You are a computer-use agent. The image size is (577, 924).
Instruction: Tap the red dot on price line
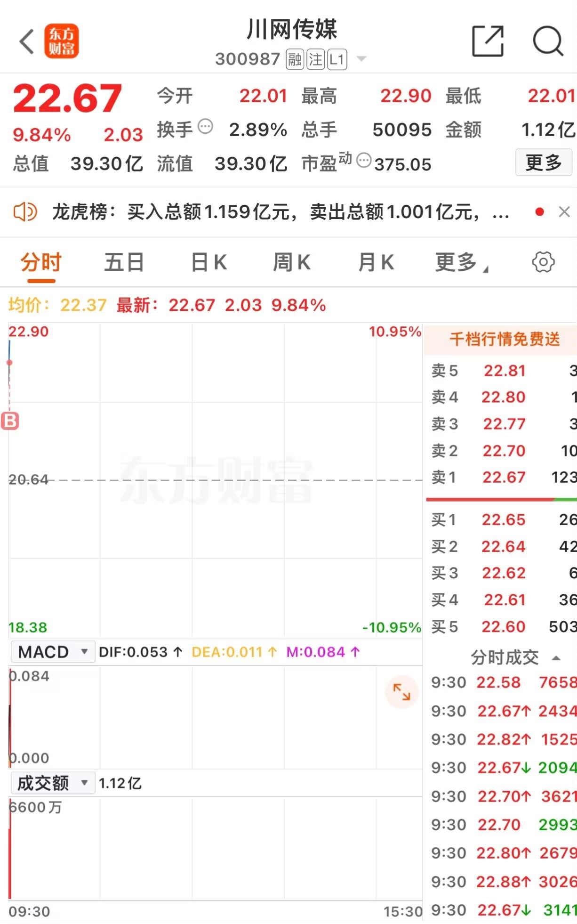tap(9, 363)
